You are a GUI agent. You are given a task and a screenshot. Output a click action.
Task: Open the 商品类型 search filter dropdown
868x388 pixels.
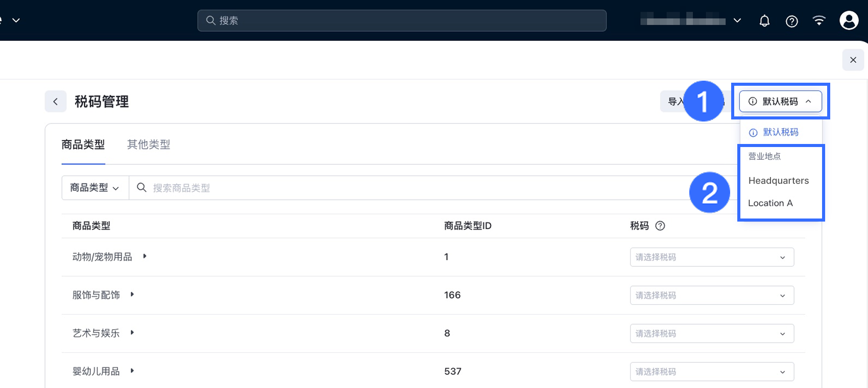click(x=95, y=188)
